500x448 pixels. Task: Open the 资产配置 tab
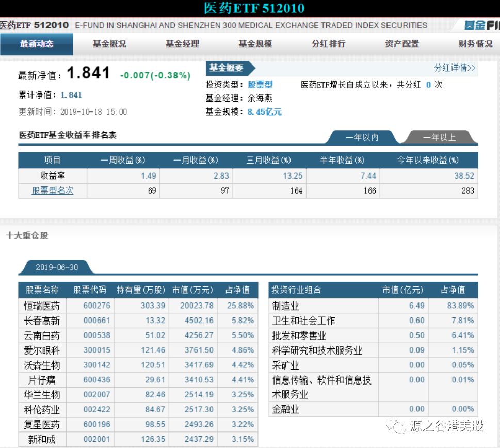[402, 44]
